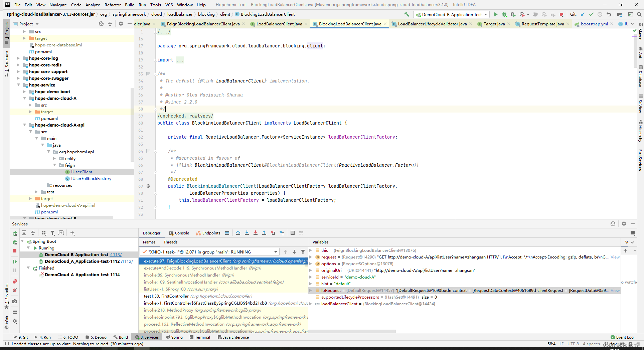Click the View link for request variable

(x=615, y=257)
